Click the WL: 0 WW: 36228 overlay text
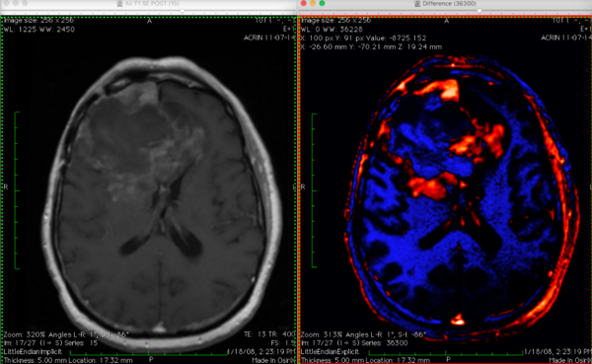Screen dimensions: 592x364 tap(332, 30)
